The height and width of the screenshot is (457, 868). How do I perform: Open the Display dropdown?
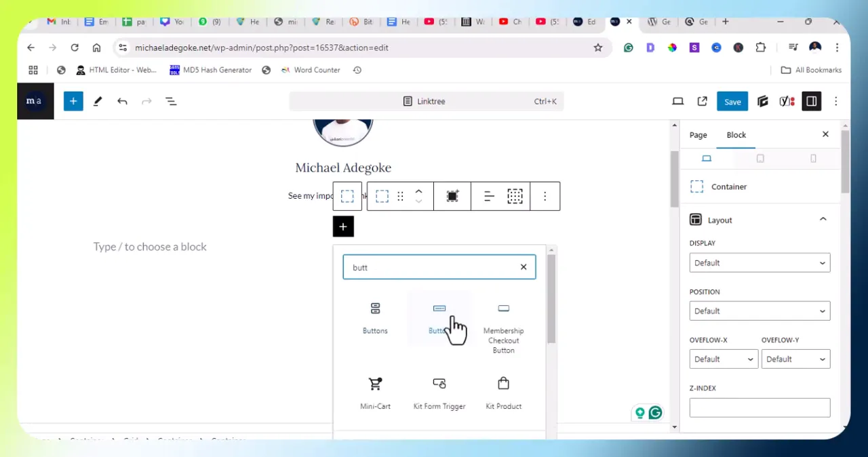759,263
